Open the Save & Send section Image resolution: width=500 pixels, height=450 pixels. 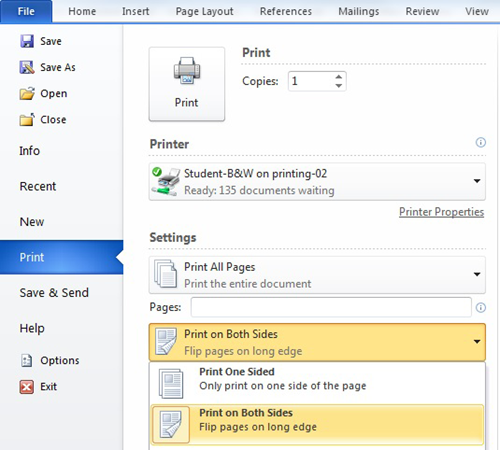54,293
